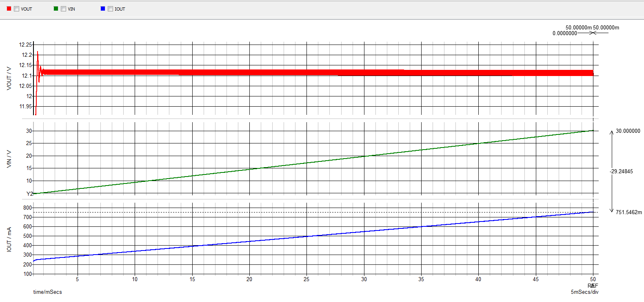Click the time/mSecs axis label

coord(48,292)
